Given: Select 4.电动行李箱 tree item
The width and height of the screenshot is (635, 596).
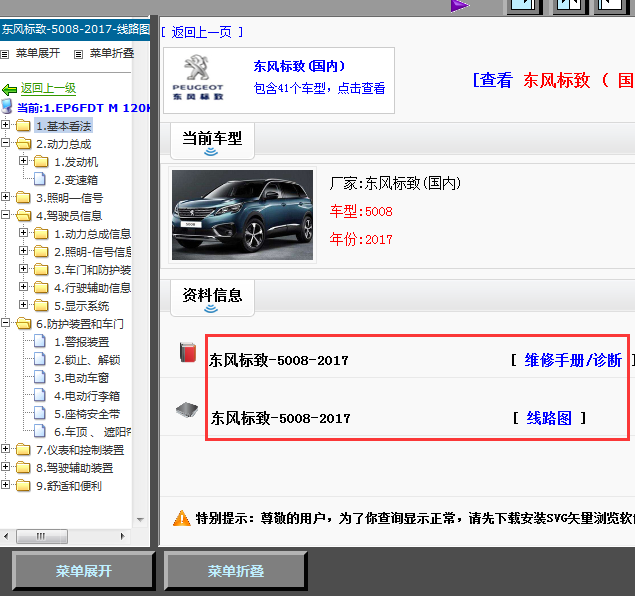Looking at the screenshot, I should [x=87, y=396].
